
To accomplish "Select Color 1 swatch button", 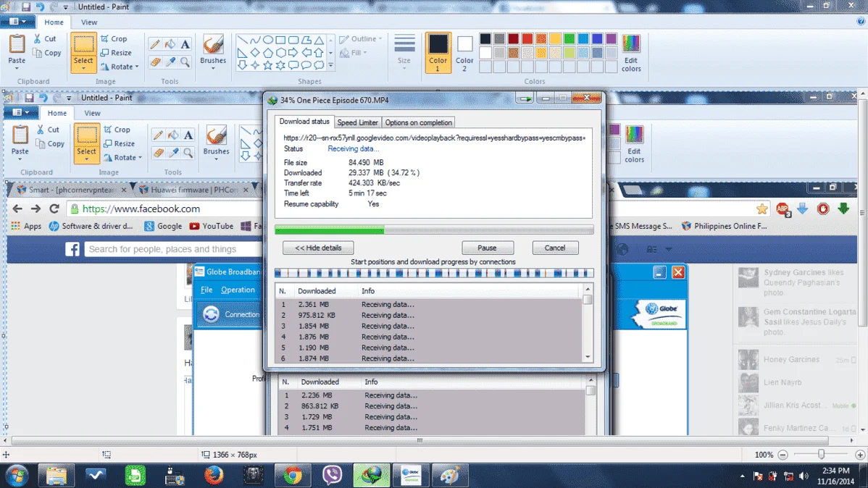I will 438,53.
